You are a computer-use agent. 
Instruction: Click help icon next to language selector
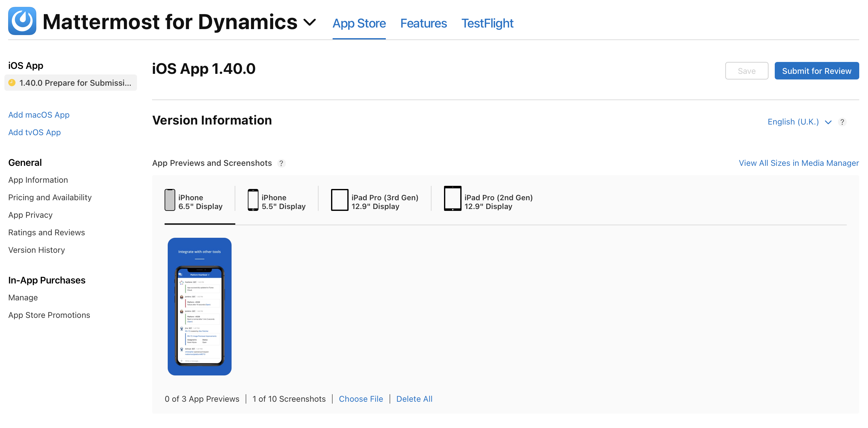click(x=842, y=122)
